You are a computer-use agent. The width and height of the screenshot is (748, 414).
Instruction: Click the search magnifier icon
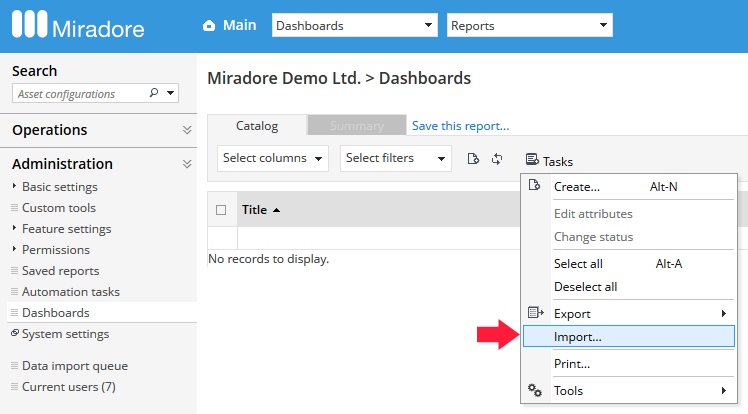[x=154, y=93]
